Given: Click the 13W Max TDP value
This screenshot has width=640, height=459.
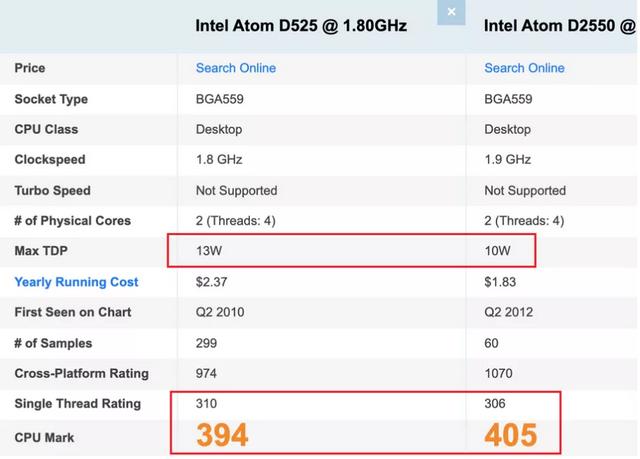Looking at the screenshot, I should click(x=210, y=251).
